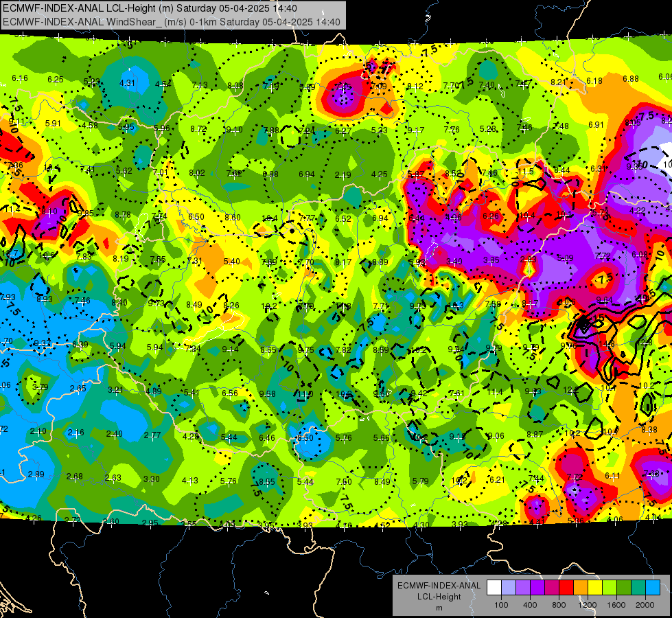Click the 9.10 grid value
Screen dimensions: 672x618
tap(235, 130)
